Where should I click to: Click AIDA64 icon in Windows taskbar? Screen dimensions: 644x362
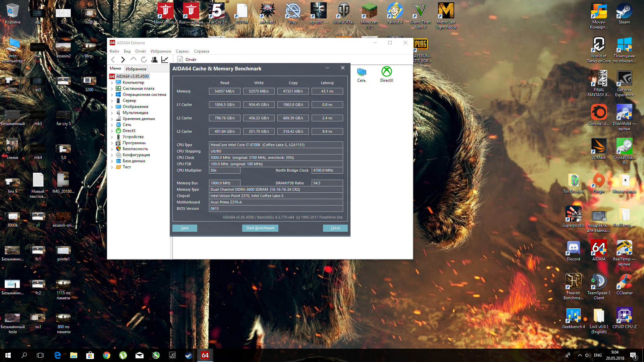coord(205,355)
